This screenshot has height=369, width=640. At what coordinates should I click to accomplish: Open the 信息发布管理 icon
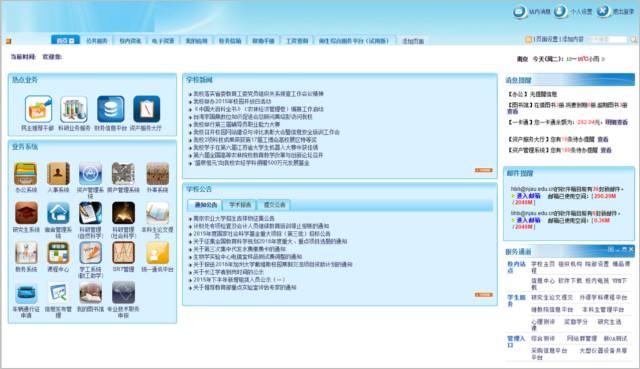58,292
